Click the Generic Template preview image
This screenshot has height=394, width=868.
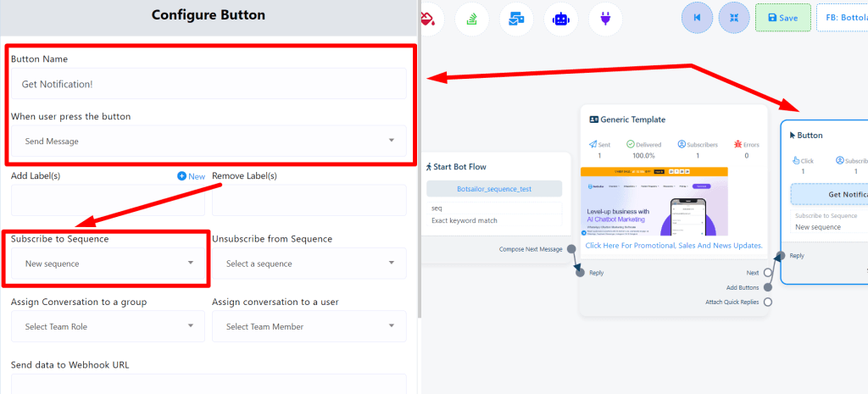pos(654,203)
